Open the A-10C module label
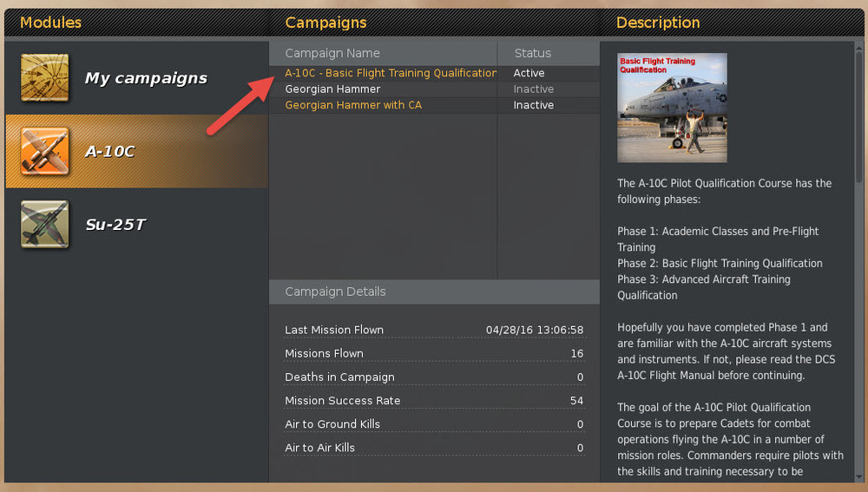The image size is (868, 492). tap(110, 152)
